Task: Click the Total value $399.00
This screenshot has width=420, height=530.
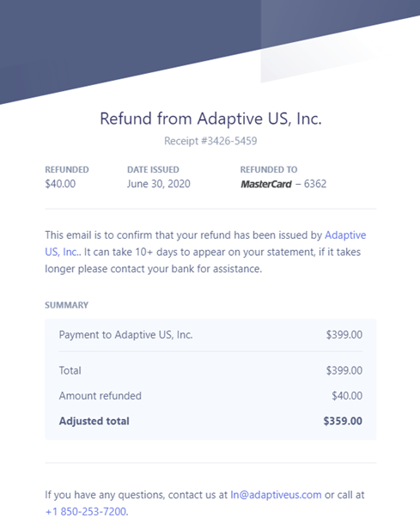Action: click(x=344, y=370)
